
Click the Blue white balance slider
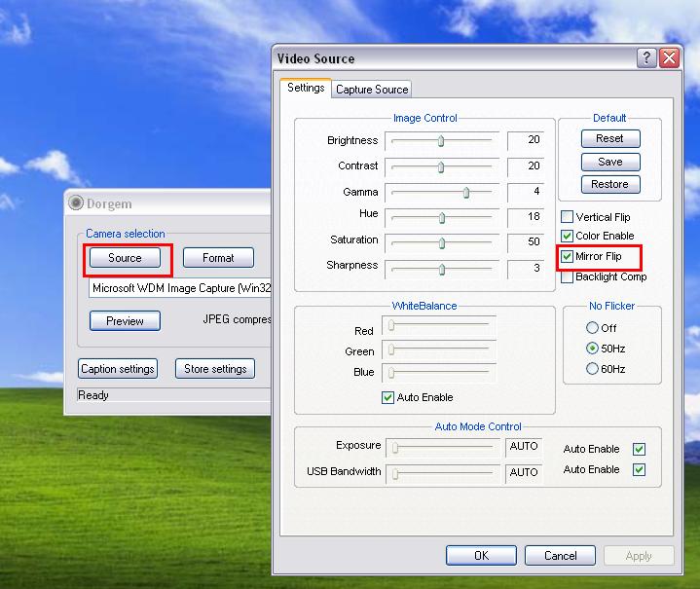(439, 373)
